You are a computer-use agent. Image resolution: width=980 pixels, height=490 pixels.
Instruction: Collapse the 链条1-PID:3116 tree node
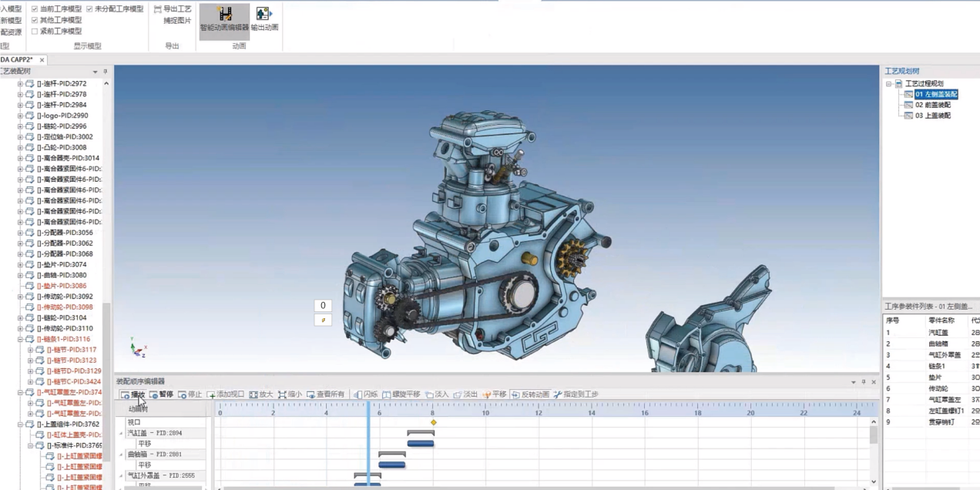[x=21, y=339]
